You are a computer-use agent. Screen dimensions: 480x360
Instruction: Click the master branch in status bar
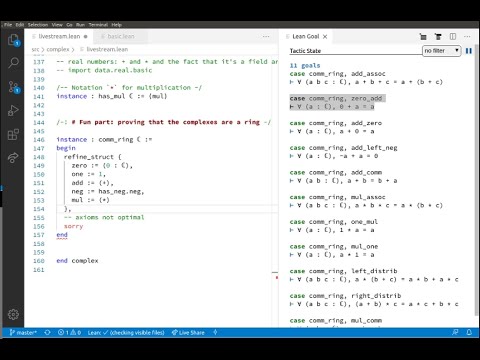23,332
